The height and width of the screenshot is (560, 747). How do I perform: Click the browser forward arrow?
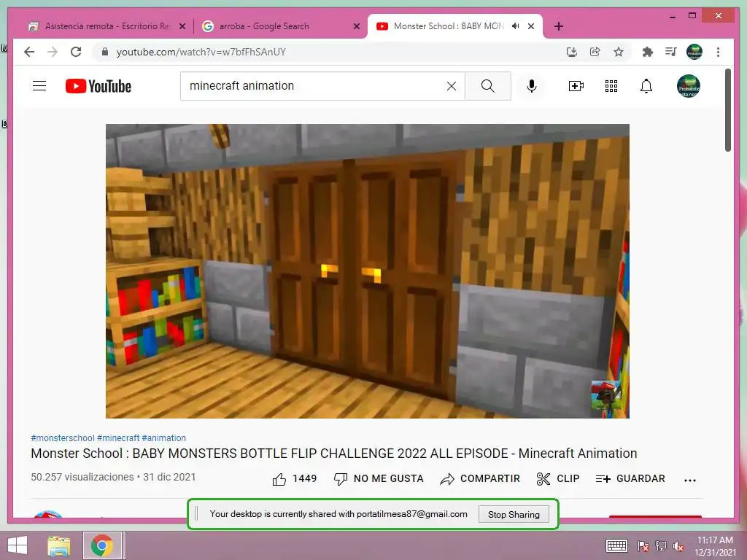[x=53, y=52]
